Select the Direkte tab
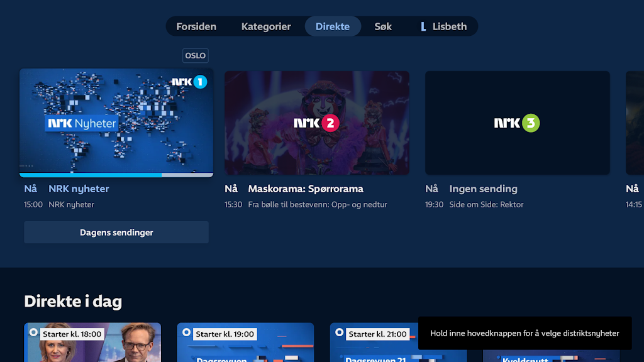This screenshot has width=644, height=362. pos(333,26)
